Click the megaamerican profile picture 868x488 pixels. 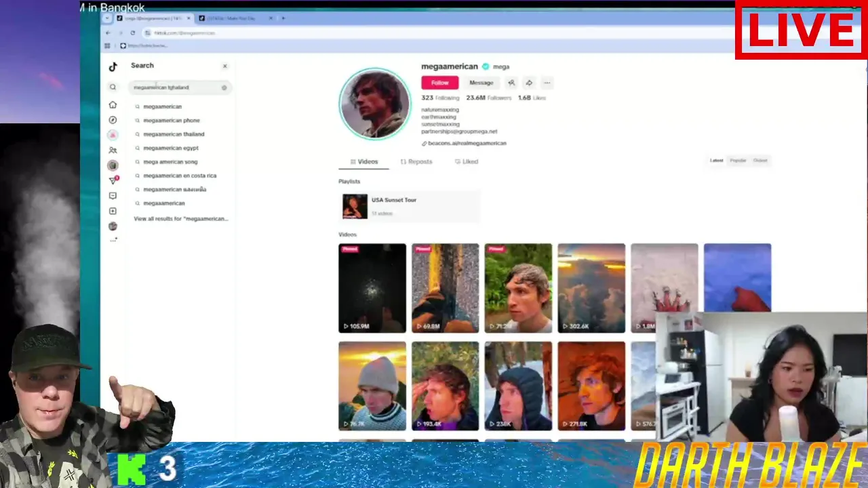[375, 104]
